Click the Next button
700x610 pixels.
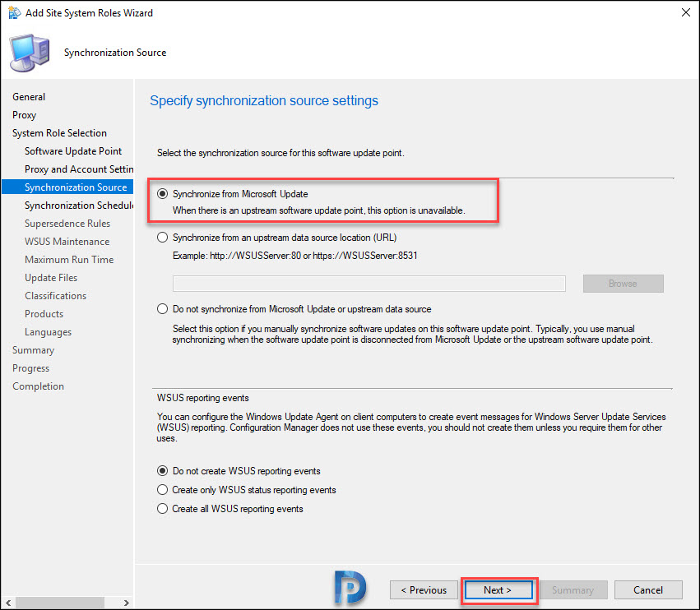[498, 590]
